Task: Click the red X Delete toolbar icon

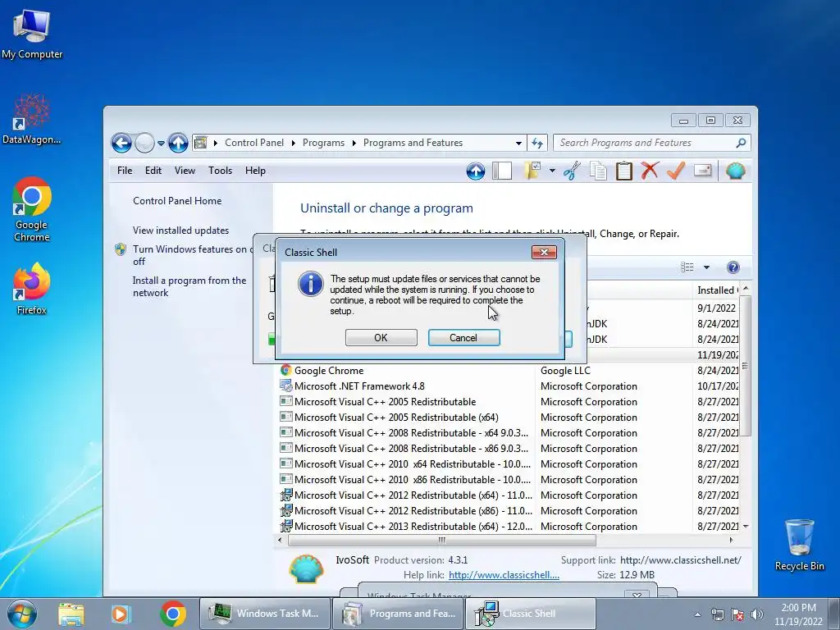Action: pyautogui.click(x=650, y=171)
